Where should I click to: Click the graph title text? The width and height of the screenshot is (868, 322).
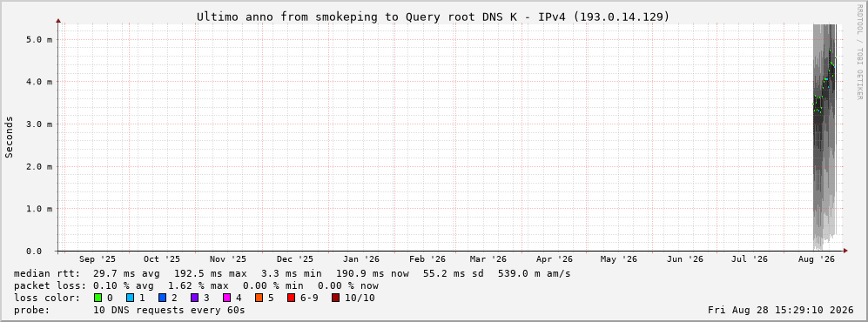coord(433,17)
